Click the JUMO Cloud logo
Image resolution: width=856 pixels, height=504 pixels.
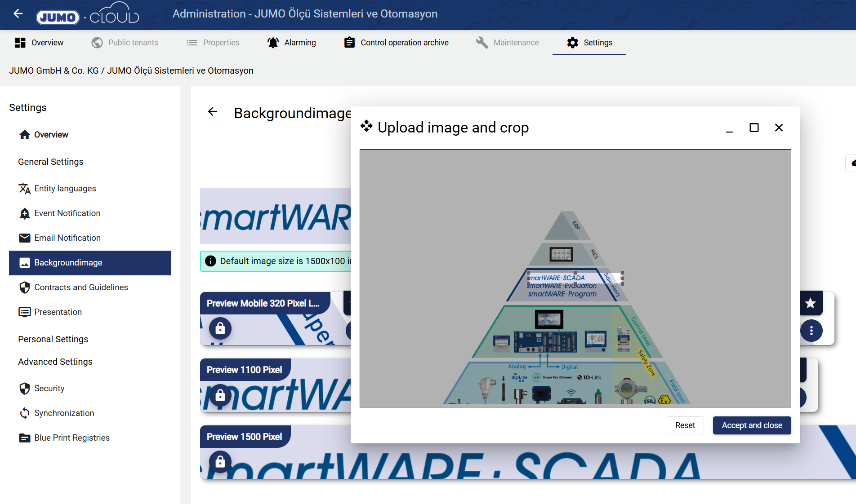pyautogui.click(x=88, y=15)
